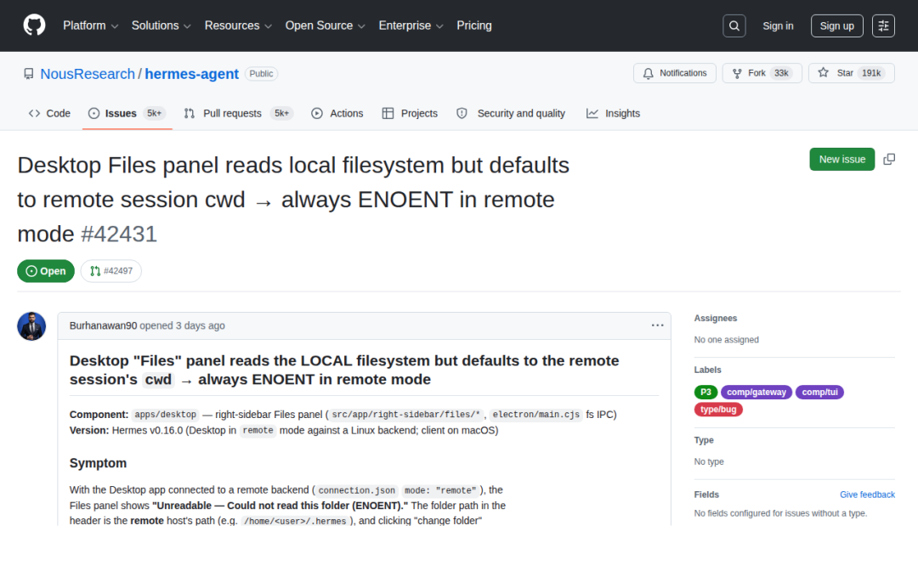Click the apps/desktop code snippet

pos(165,415)
